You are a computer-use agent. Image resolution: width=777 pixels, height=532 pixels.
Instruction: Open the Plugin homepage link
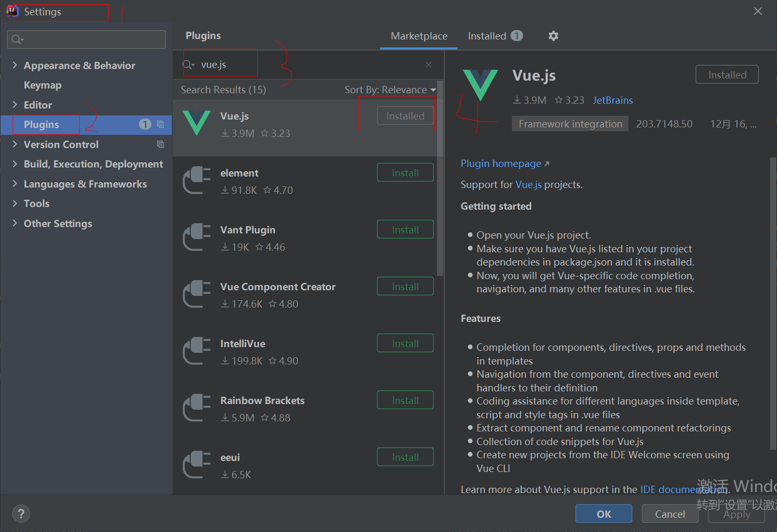[505, 164]
